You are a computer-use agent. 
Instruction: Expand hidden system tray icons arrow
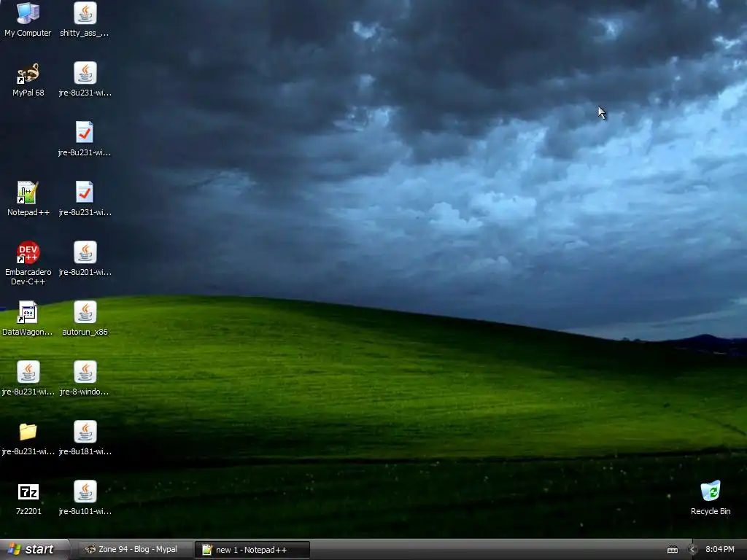pyautogui.click(x=693, y=550)
